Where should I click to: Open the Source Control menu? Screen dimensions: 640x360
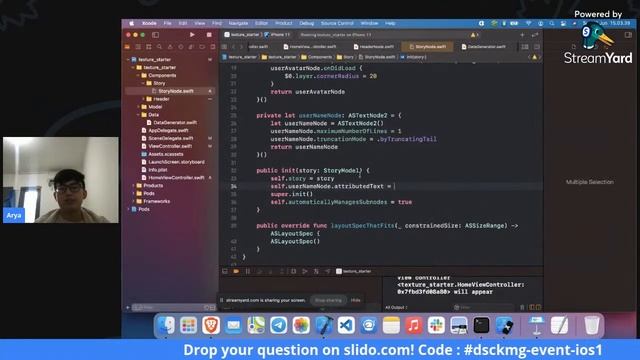[337, 23]
